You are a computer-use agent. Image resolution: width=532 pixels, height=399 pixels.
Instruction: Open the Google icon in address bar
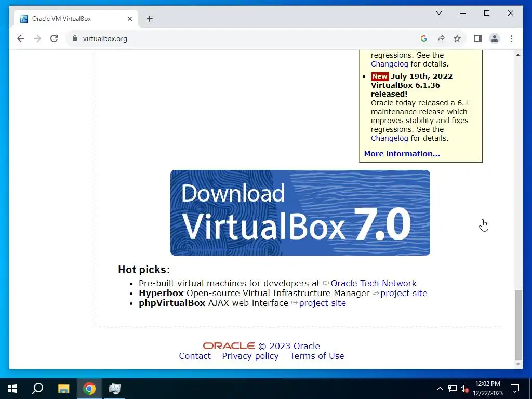pyautogui.click(x=424, y=38)
